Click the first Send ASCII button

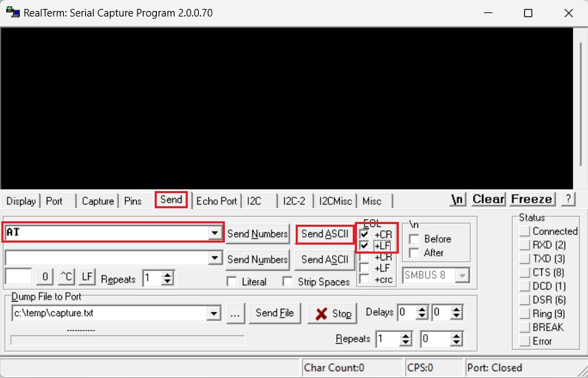(325, 234)
